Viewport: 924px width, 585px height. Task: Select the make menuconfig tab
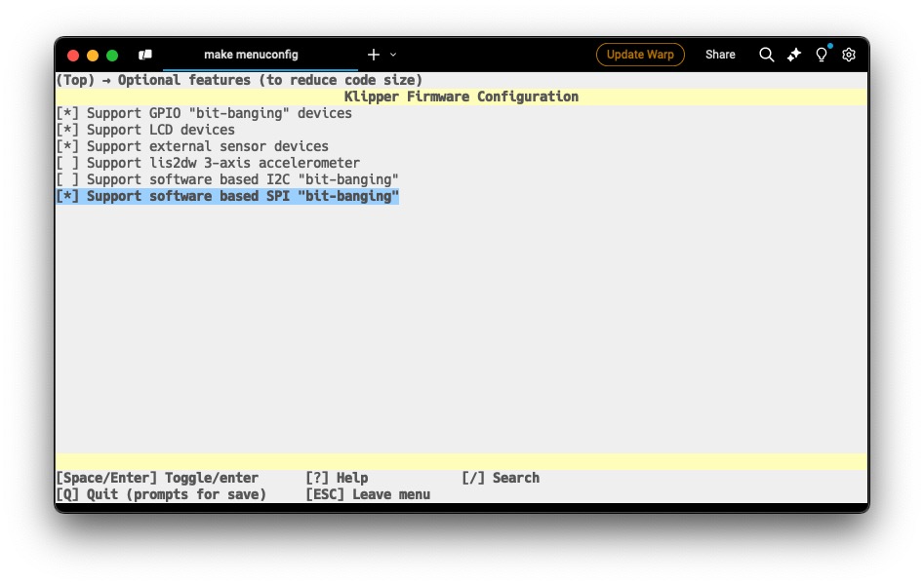point(251,55)
